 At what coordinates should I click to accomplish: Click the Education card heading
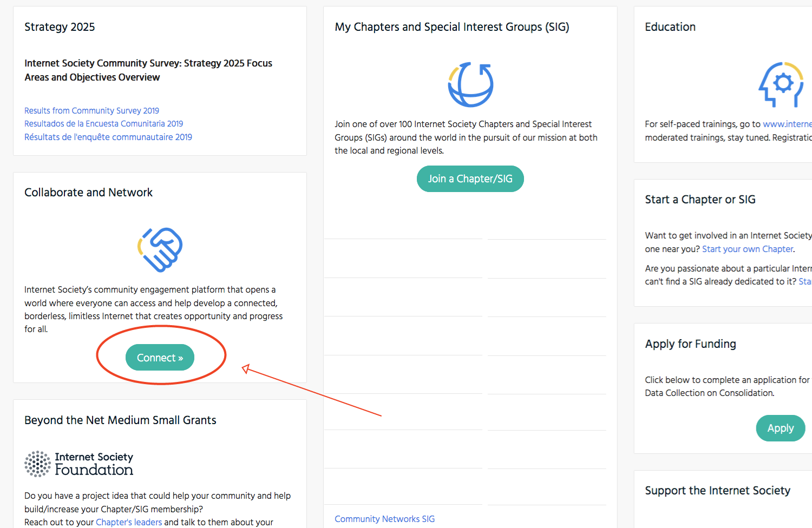click(670, 27)
